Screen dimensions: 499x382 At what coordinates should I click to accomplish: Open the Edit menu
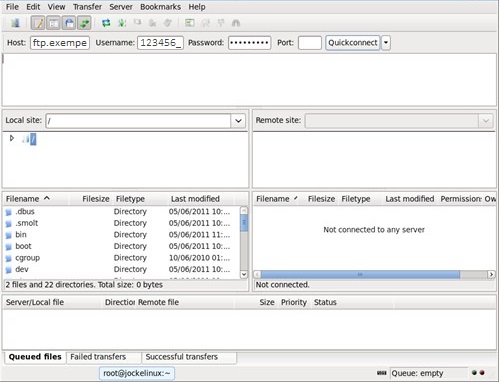click(33, 7)
